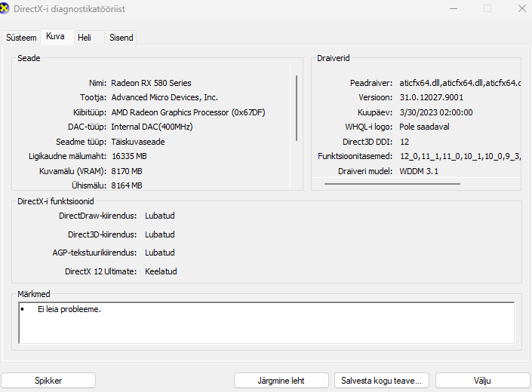Screen dimensions: 532x392
Task: Select the text Radeon RX 580 Series
Action: coord(151,83)
